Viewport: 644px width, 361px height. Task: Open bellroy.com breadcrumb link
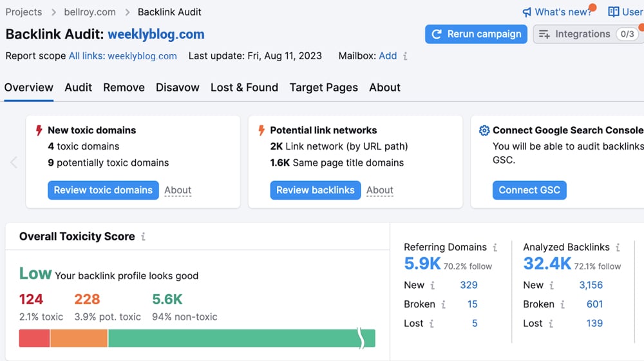pos(90,12)
